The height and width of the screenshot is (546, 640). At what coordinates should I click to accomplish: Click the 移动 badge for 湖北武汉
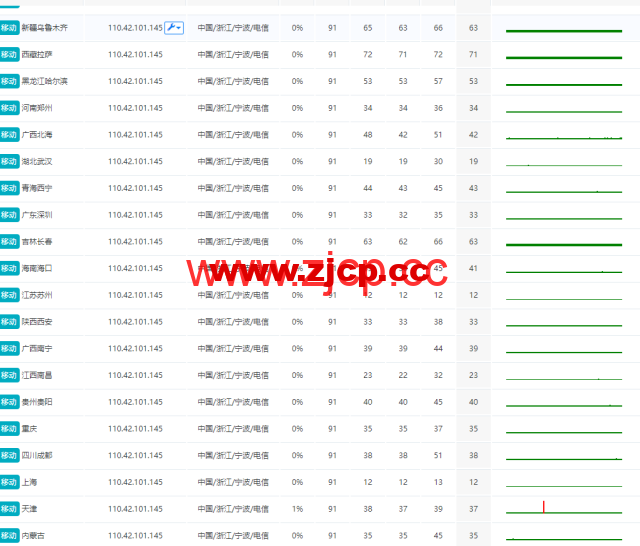point(9,161)
